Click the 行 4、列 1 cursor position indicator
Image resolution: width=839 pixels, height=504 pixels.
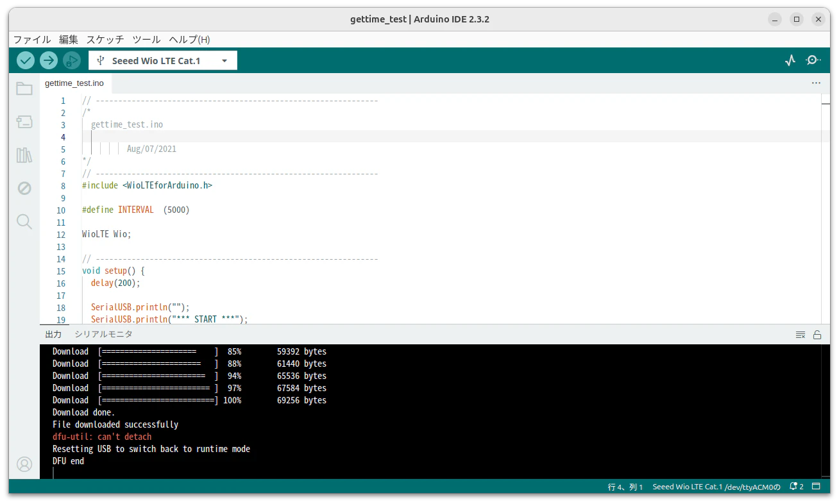point(625,487)
